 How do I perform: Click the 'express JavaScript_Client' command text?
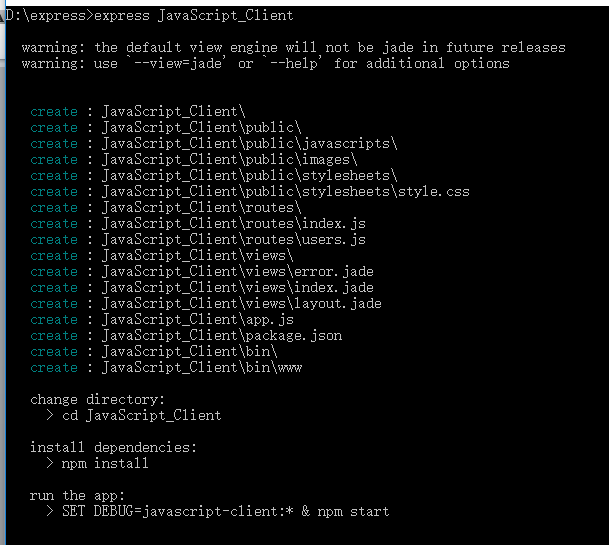[194, 16]
